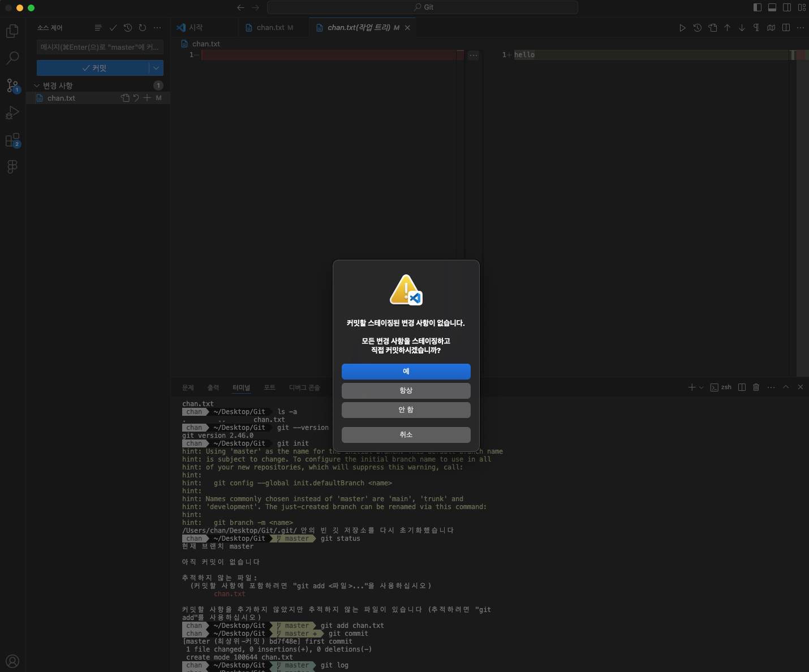Discard changes for chan.txt row

click(136, 98)
